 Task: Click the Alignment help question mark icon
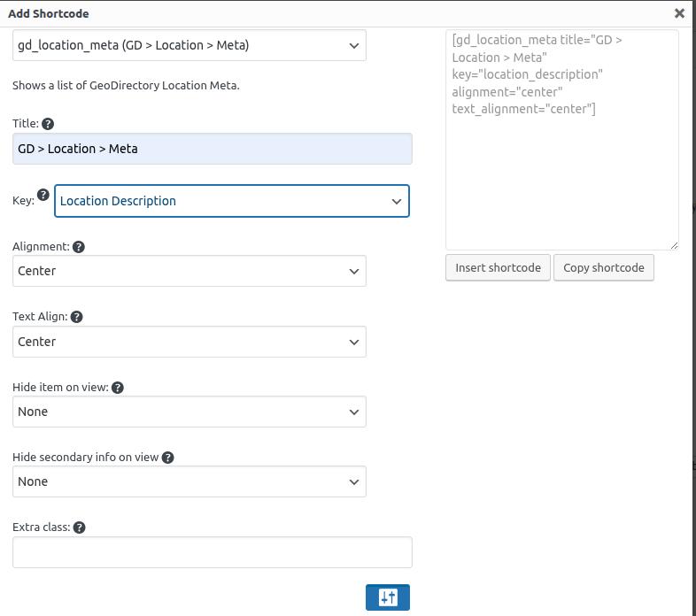click(78, 247)
